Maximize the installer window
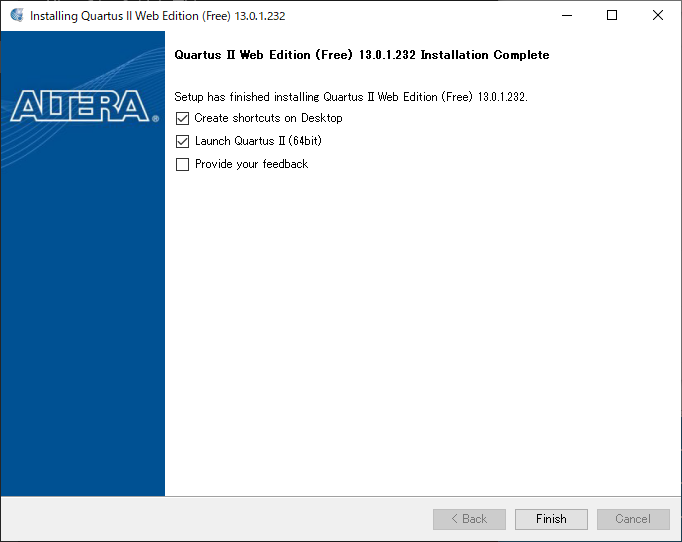This screenshot has width=682, height=542. pyautogui.click(x=612, y=16)
